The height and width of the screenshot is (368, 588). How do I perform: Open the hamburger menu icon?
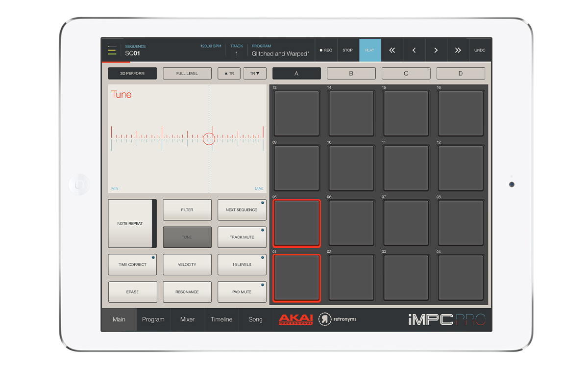coord(112,51)
